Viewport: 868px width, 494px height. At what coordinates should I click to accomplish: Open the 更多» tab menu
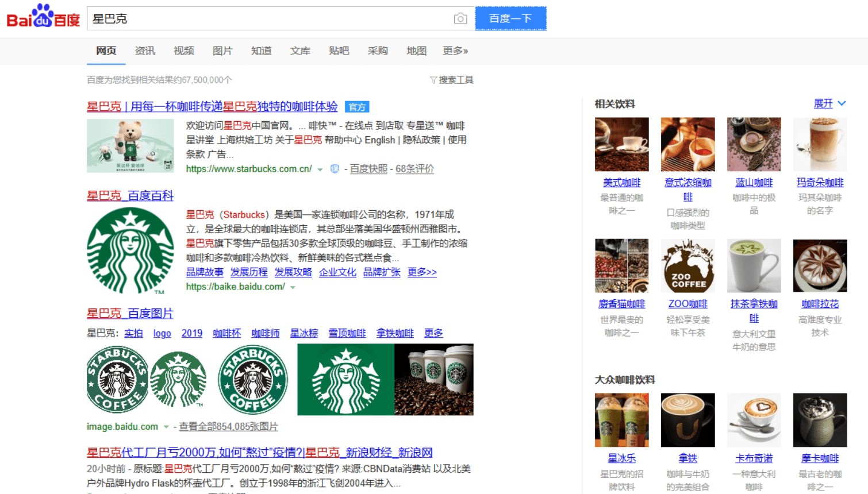pyautogui.click(x=455, y=51)
